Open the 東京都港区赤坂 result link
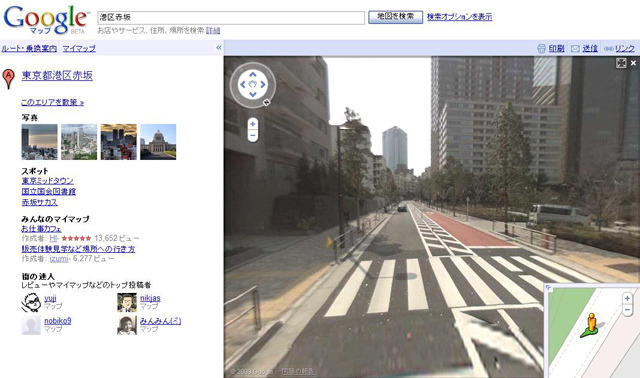This screenshot has width=640, height=378. pyautogui.click(x=57, y=76)
